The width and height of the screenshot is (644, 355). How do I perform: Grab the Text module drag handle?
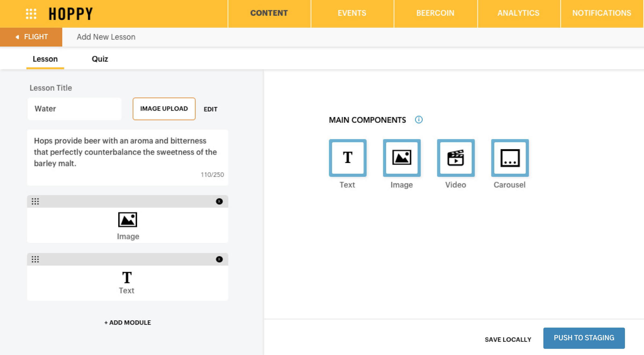coord(35,259)
